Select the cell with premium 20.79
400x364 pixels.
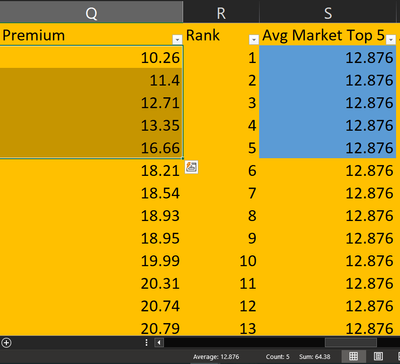91,327
